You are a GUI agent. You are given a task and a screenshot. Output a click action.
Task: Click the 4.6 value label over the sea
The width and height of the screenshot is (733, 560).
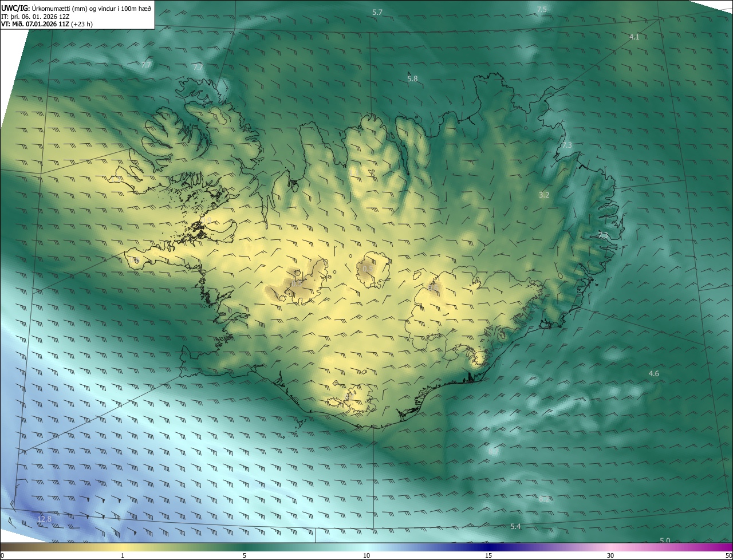pos(653,373)
